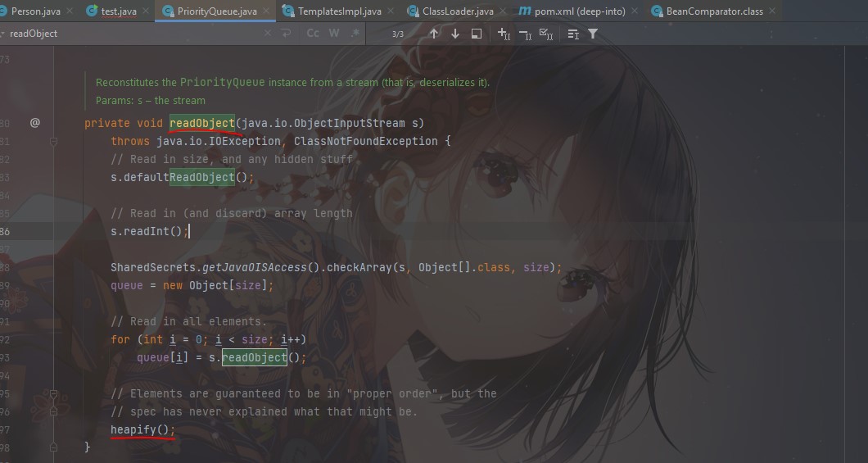Click defaultReadObject call
The height and width of the screenshot is (463, 868).
pos(179,177)
